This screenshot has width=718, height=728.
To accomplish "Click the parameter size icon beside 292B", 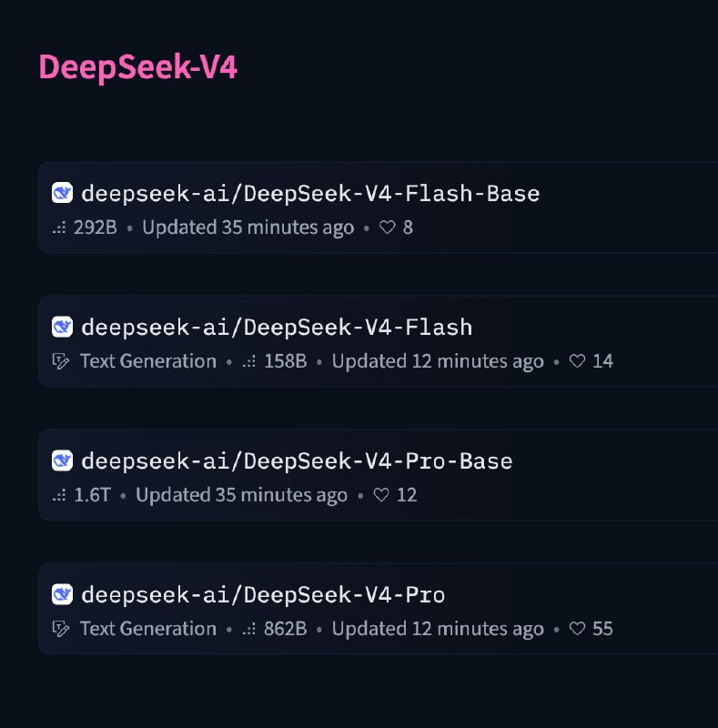I will coord(59,227).
